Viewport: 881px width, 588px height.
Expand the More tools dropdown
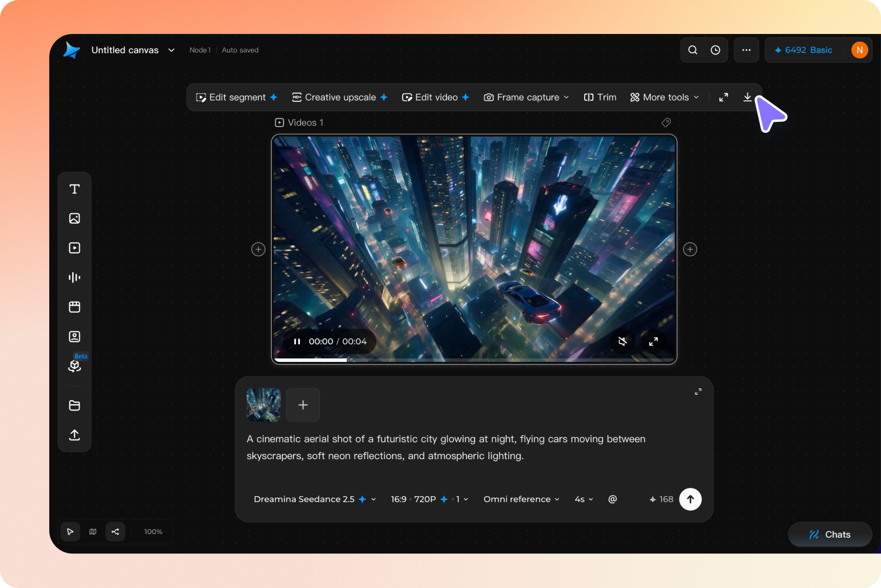(x=664, y=97)
